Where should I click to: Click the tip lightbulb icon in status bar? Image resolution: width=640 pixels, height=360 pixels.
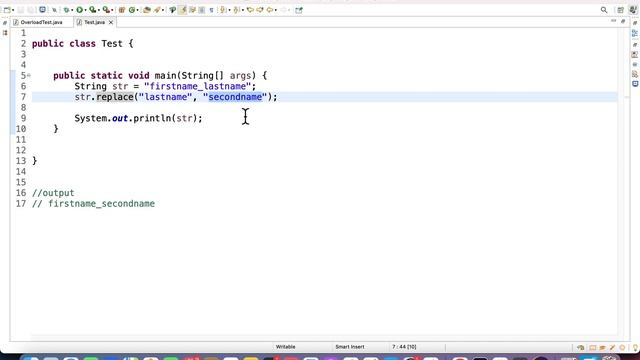635,348
